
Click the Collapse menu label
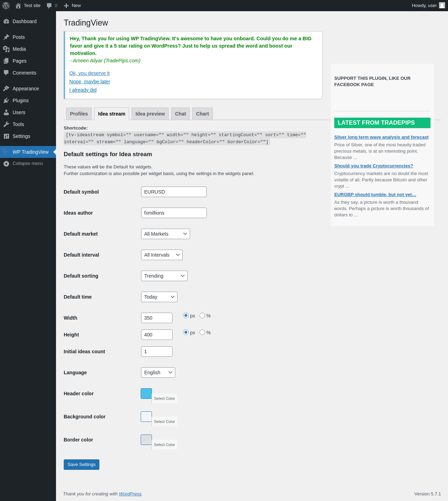click(x=28, y=163)
